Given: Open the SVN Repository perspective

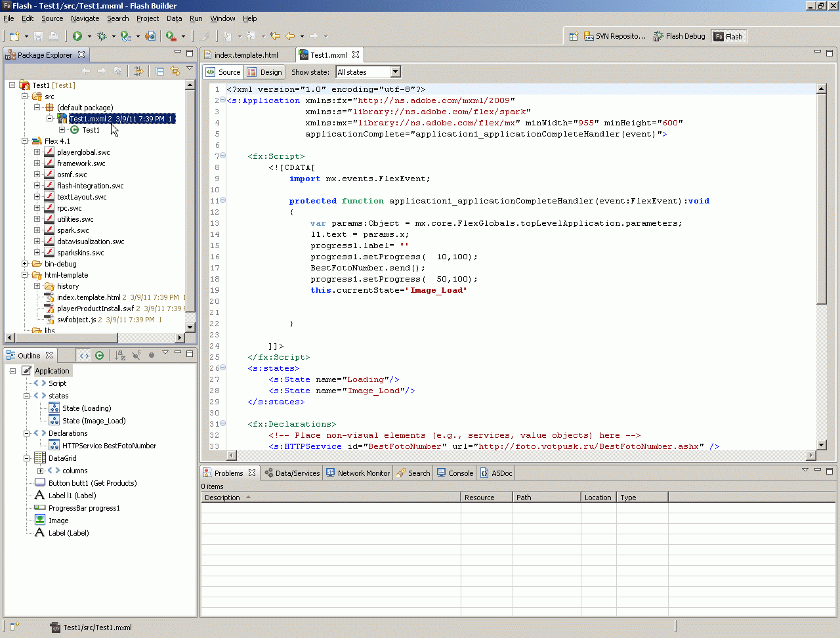Looking at the screenshot, I should tap(614, 37).
